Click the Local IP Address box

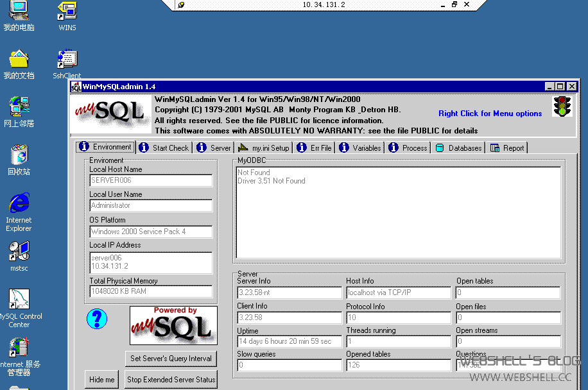[151, 262]
